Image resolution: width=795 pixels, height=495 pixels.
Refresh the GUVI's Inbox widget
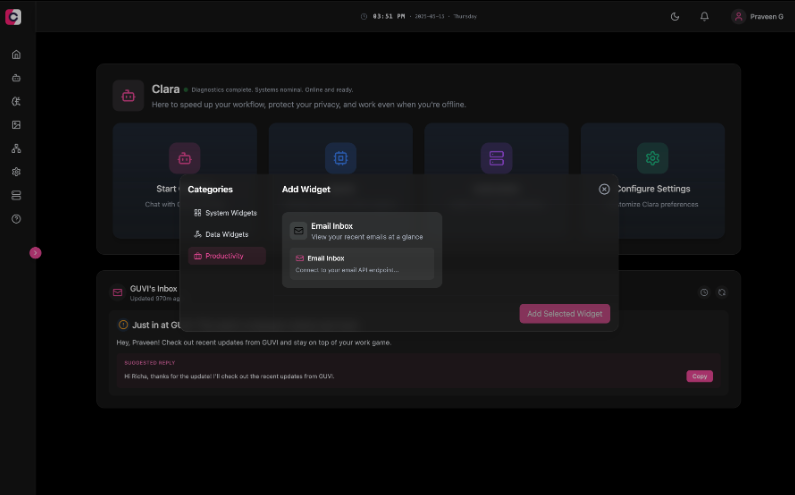pyautogui.click(x=721, y=293)
